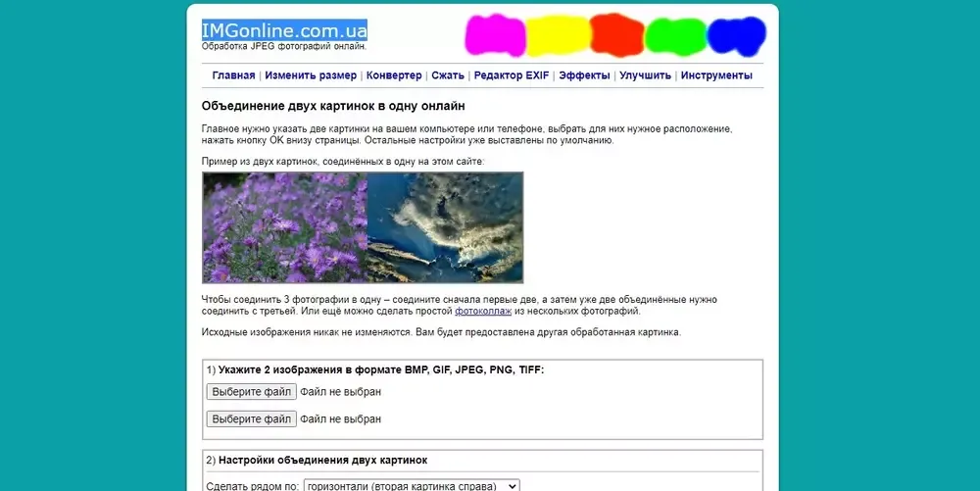
Task: Click the example merged flowers and clouds image
Action: [x=363, y=227]
